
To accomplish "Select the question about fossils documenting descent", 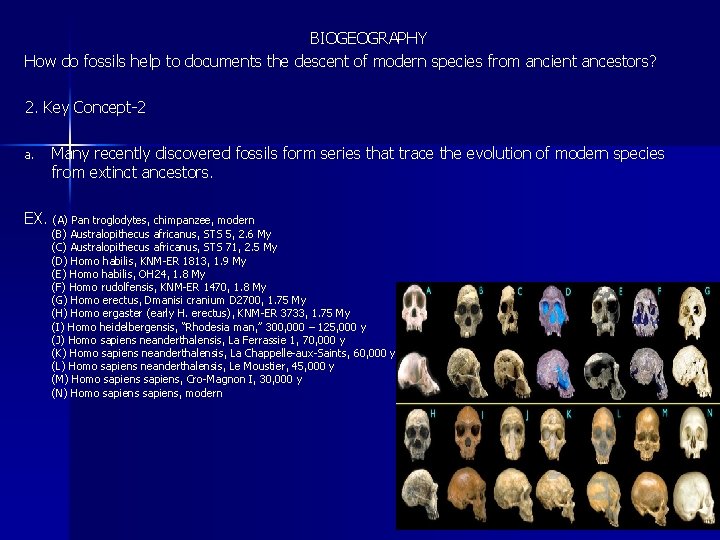I will click(340, 61).
